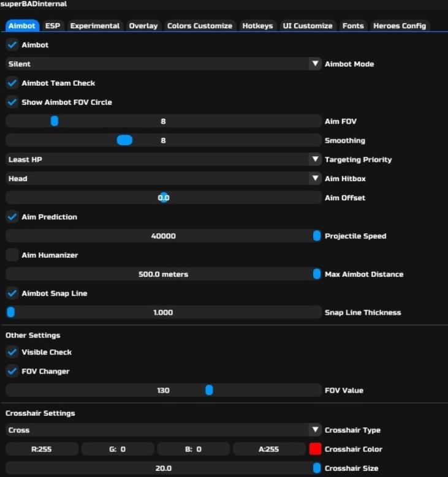Image resolution: width=448 pixels, height=477 pixels.
Task: Toggle the Visible Check checkbox
Action: [12, 352]
